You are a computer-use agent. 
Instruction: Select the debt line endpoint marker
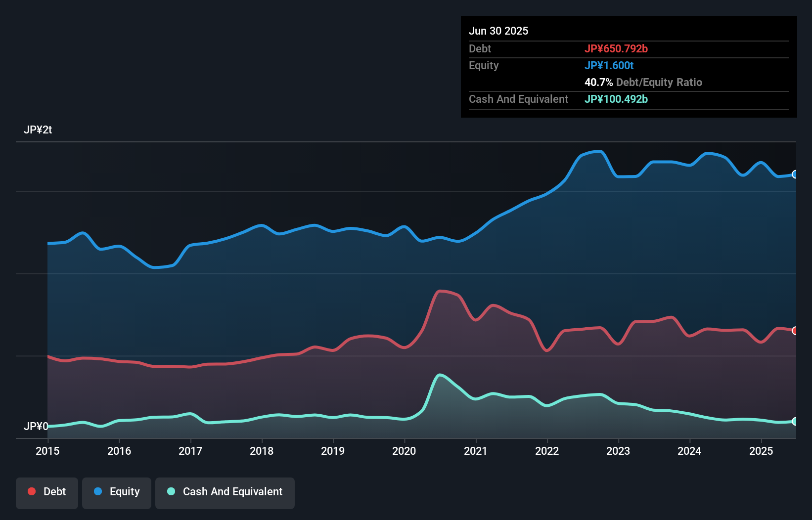[795, 330]
